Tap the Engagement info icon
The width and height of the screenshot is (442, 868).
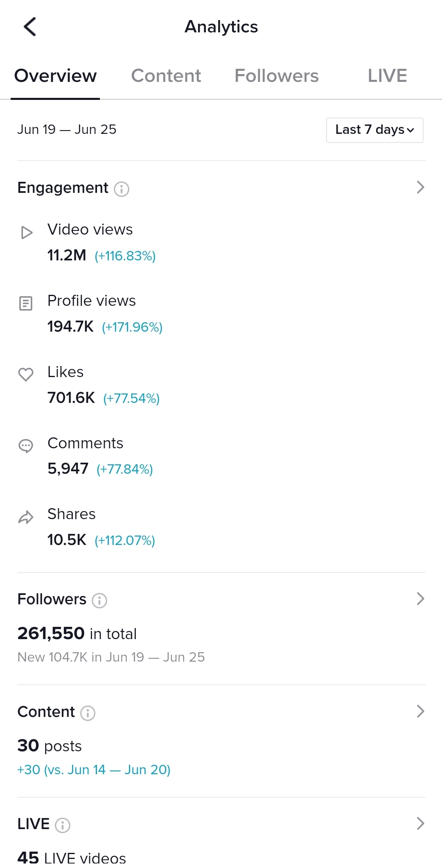[x=122, y=189]
